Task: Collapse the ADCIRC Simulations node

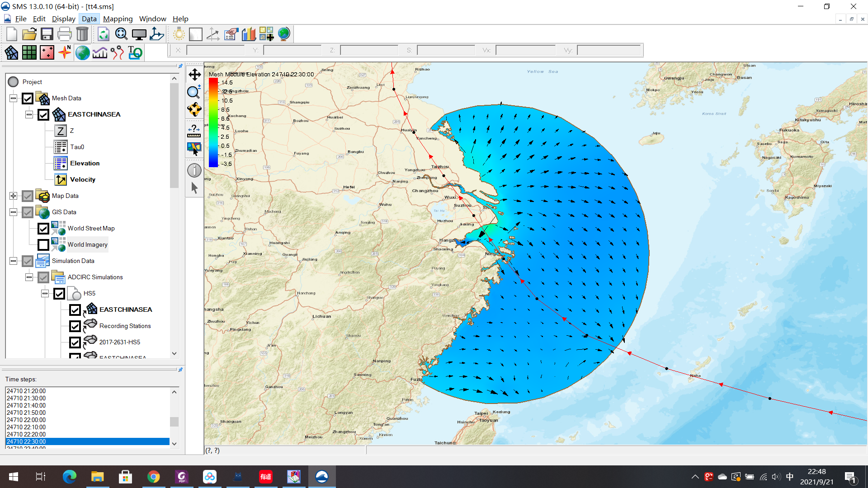Action: click(x=29, y=277)
